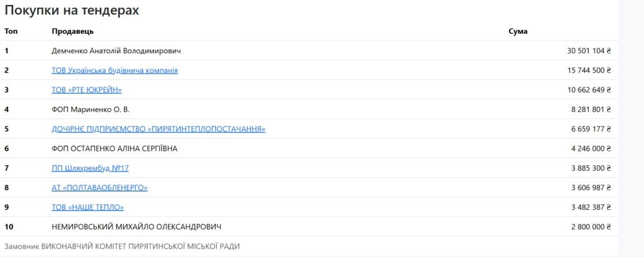Click the 15 744 500 ₴ amount
Image resolution: width=644 pixels, height=257 pixels.
589,70
